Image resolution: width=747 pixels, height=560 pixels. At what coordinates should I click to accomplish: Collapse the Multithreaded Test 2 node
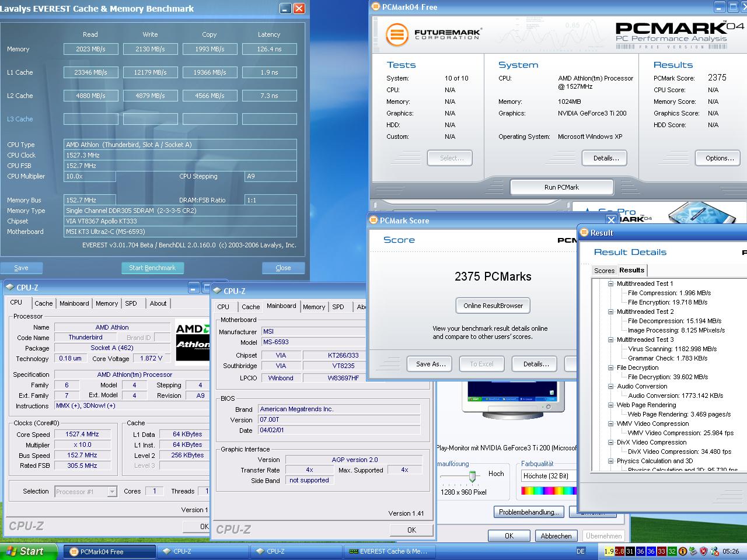[x=610, y=311]
